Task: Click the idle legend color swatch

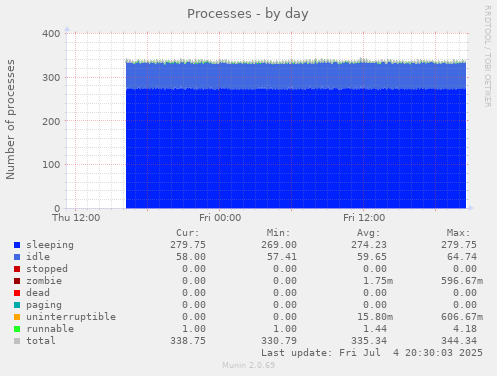Action: 17,257
